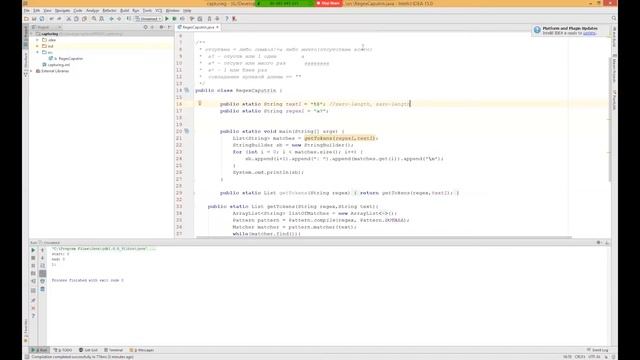
Task: Click the Cut scissors icon
Action: 69,19
